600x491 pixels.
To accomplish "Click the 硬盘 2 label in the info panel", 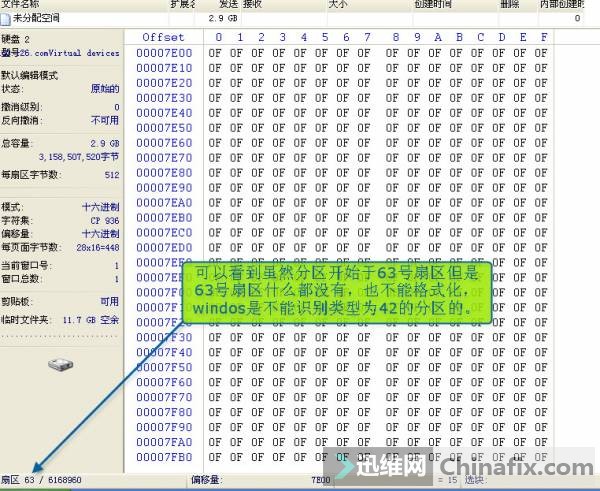I will pos(15,39).
